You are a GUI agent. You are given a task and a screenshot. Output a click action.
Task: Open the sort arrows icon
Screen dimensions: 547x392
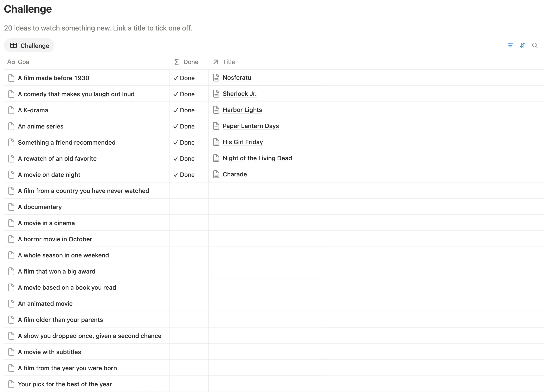522,45
